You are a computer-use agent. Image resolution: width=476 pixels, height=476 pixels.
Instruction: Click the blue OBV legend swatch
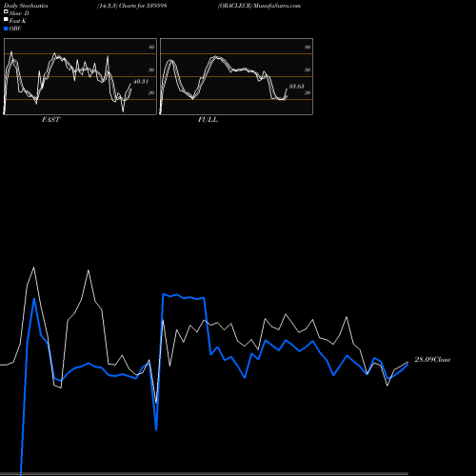(6, 29)
